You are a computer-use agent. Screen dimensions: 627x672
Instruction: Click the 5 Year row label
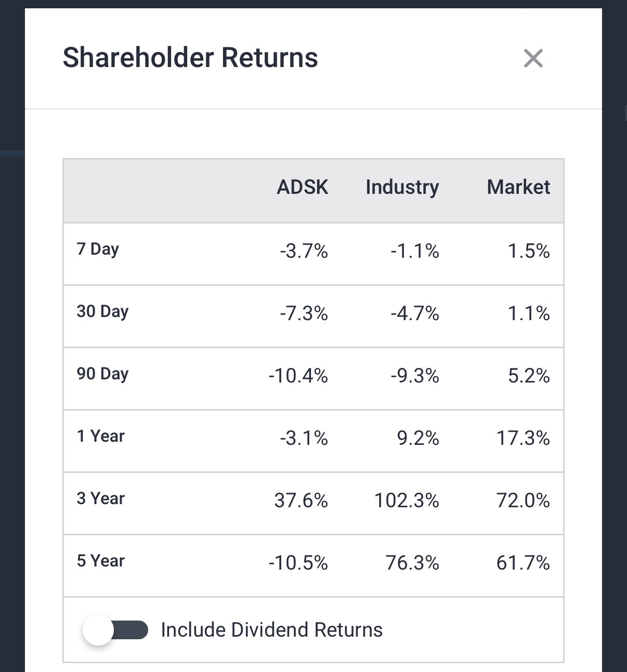pos(101,561)
